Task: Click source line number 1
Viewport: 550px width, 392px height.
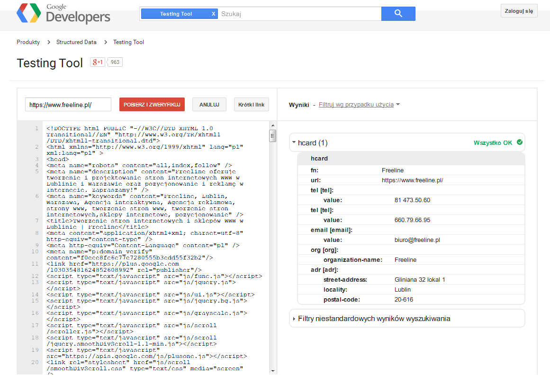Action: coord(36,128)
